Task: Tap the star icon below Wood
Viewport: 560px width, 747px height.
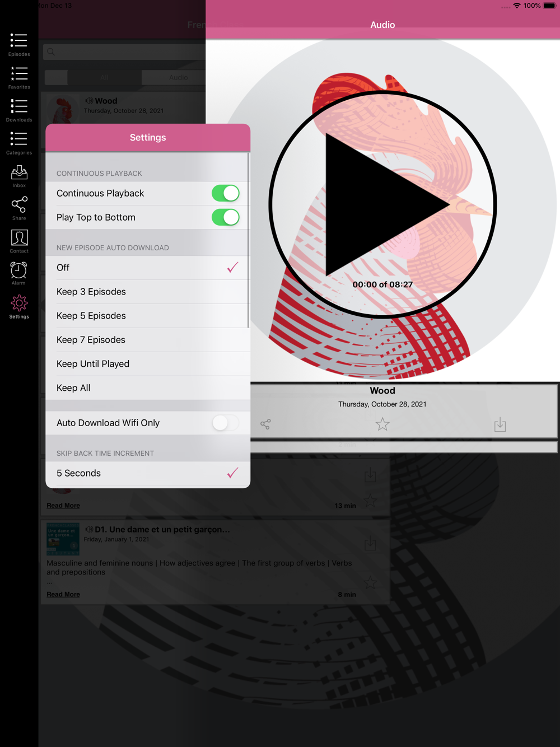Action: coord(382,424)
